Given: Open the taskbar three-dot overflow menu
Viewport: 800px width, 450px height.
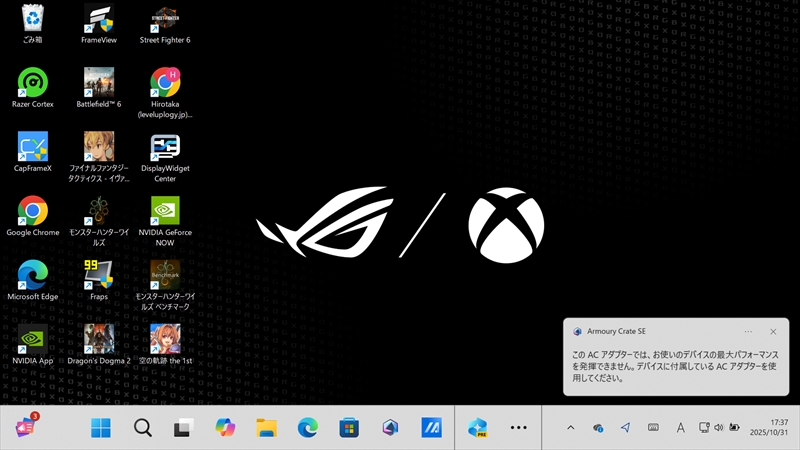Looking at the screenshot, I should [518, 428].
